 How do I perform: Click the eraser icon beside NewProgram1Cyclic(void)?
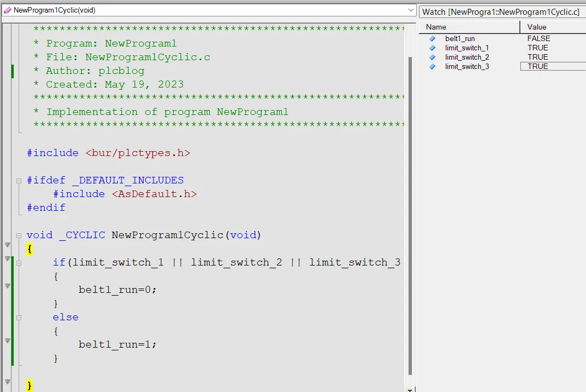coord(7,10)
